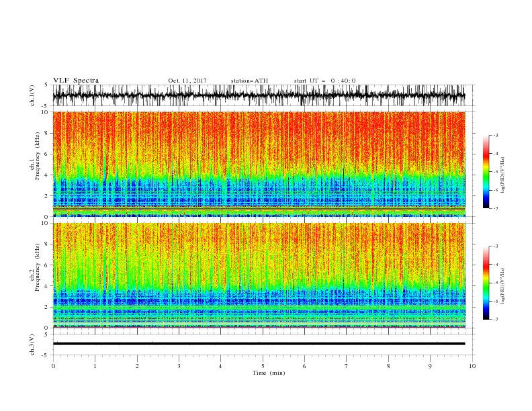
Task: Click the 'ch.1(V)' waveform axis label
Action: 32,95
